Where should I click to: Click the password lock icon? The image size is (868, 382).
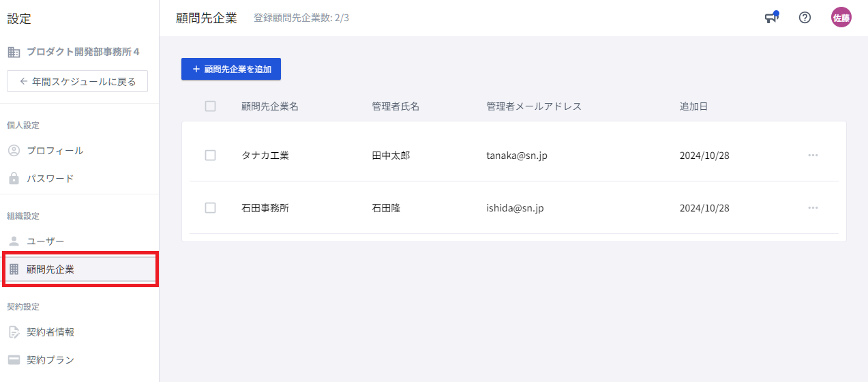point(14,179)
